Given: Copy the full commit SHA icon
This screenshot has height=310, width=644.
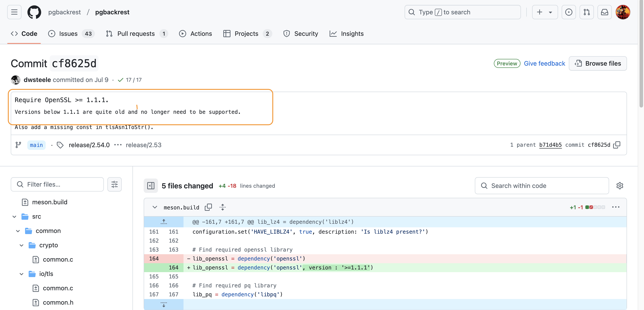Looking at the screenshot, I should coord(617,145).
